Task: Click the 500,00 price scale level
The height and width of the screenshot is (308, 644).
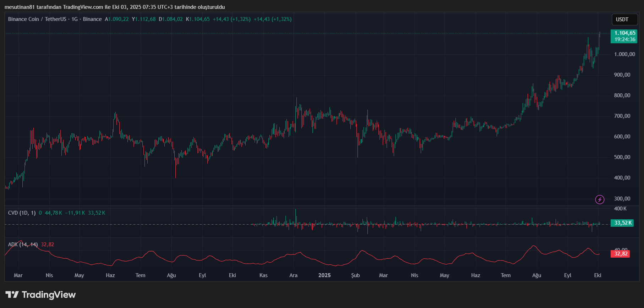Action: coord(622,157)
